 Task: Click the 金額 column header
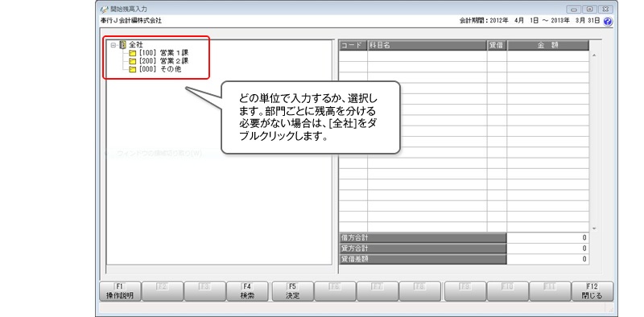tap(548, 46)
